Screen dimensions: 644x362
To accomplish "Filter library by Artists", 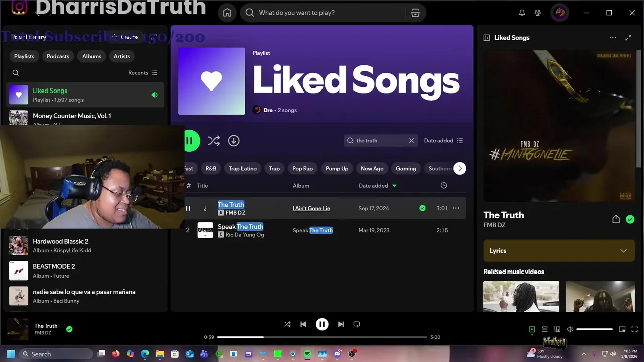I will coord(122,56).
